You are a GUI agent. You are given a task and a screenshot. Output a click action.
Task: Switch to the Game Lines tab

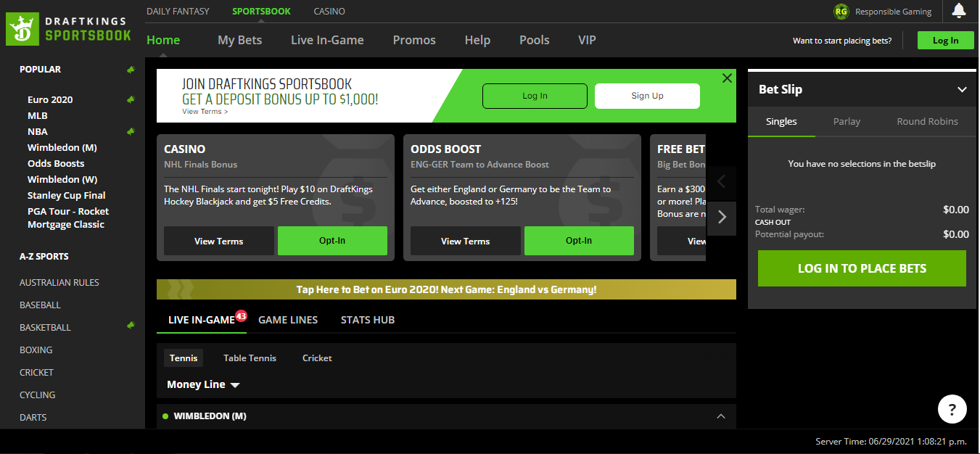[x=288, y=320]
